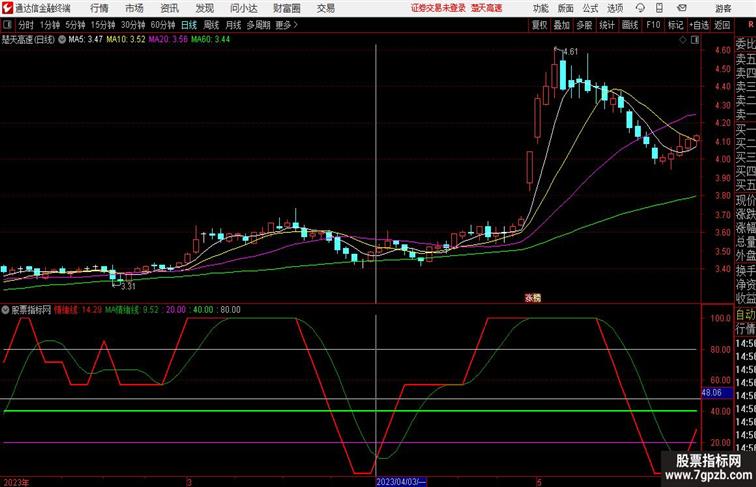
Task: Click the 4.61 high price label
Action: tap(570, 52)
